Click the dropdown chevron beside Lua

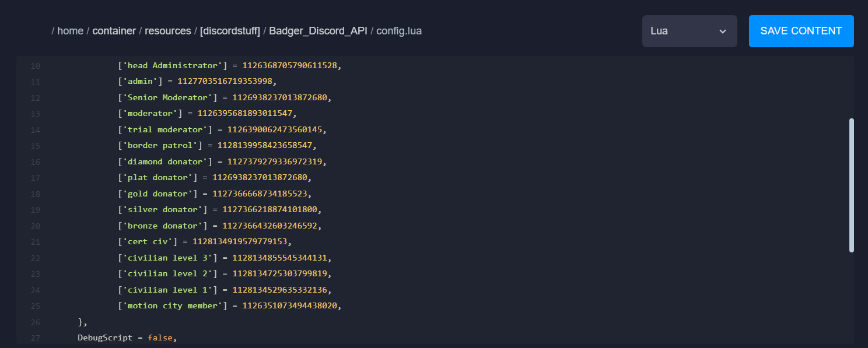tap(722, 31)
